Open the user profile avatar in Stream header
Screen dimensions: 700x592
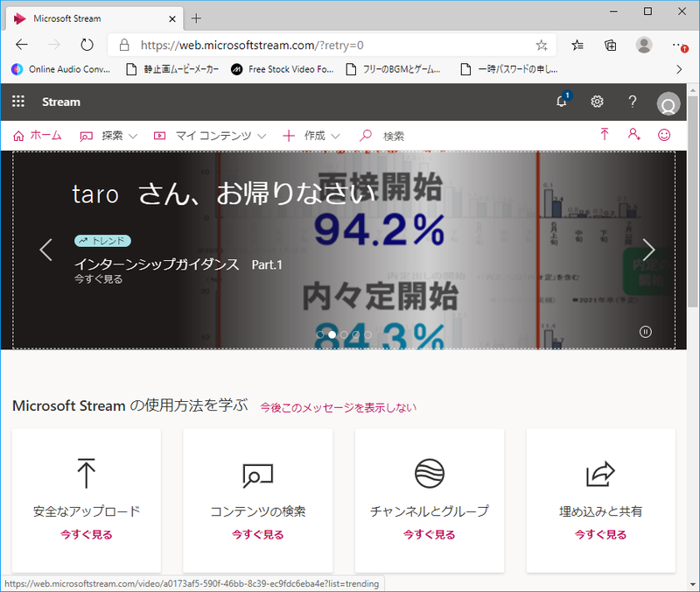point(668,103)
